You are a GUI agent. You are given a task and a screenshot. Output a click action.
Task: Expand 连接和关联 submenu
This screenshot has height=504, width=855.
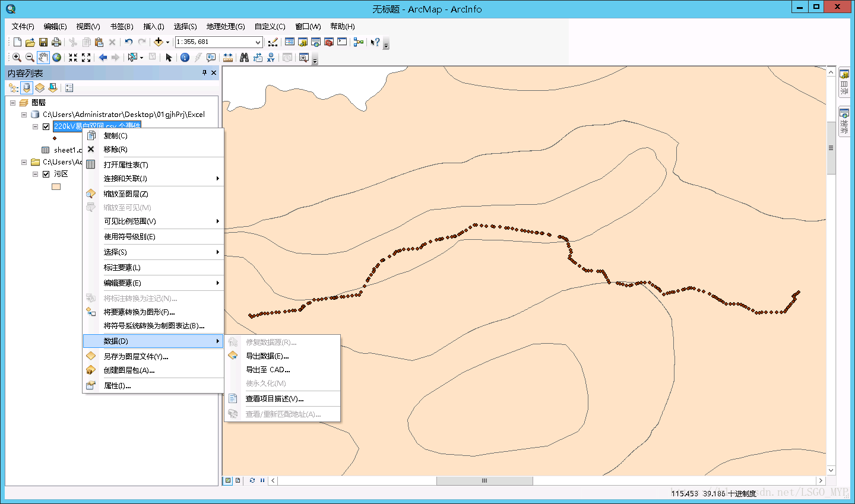[153, 179]
